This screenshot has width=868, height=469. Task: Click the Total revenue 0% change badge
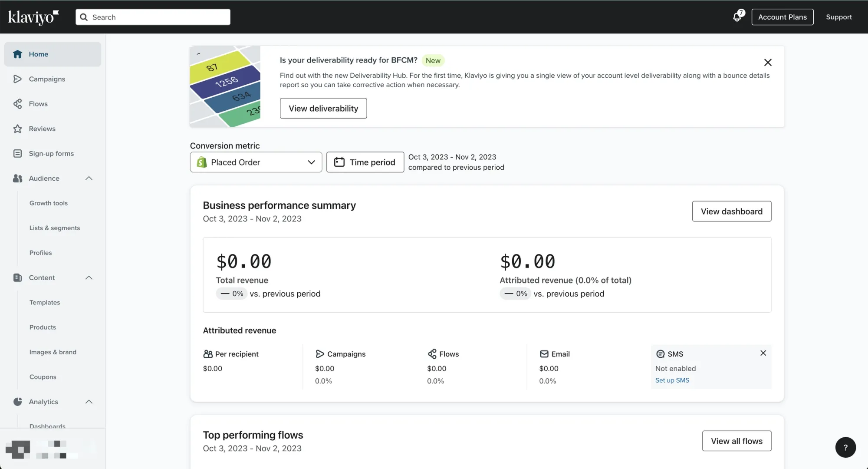tap(232, 294)
